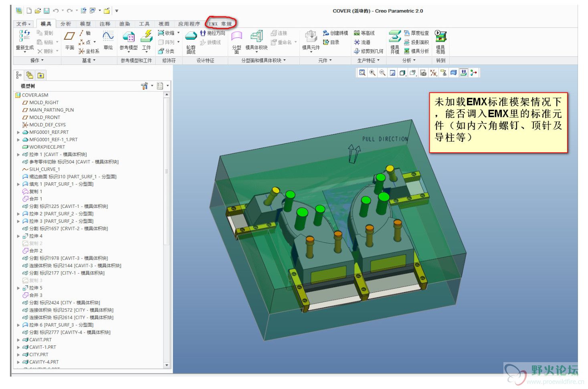Expand the CAVIT.PRT tree node
Viewport: 588px width, 389px height.
click(x=18, y=340)
